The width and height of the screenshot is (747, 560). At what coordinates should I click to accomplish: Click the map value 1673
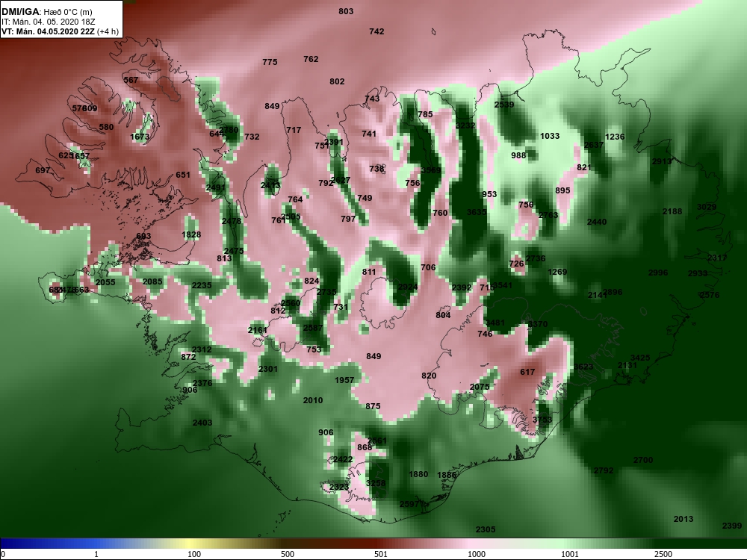(x=140, y=137)
